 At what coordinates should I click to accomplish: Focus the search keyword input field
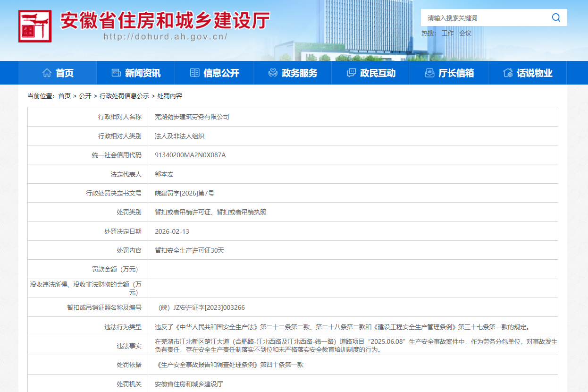tap(486, 18)
